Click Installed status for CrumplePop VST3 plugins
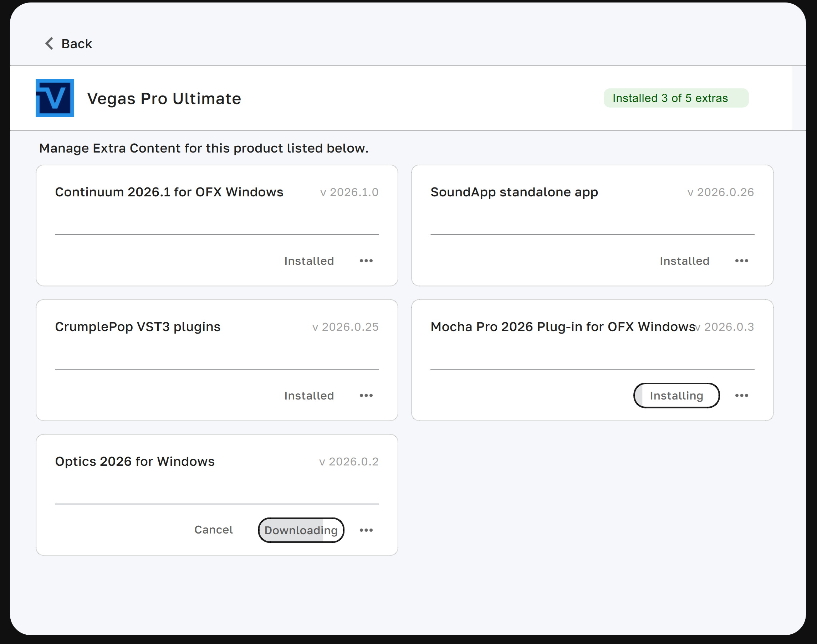This screenshot has width=817, height=644. 309,396
